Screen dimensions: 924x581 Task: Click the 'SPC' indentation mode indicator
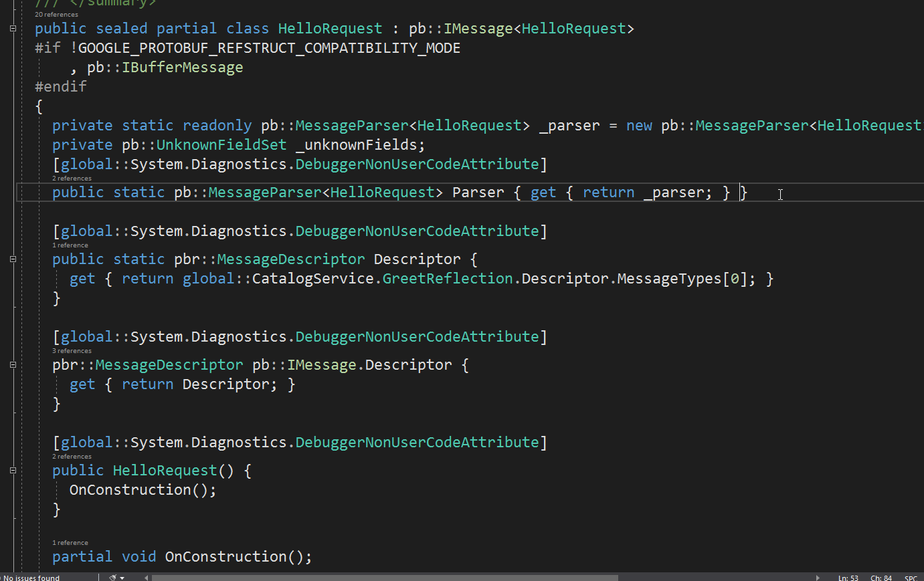[x=913, y=577]
